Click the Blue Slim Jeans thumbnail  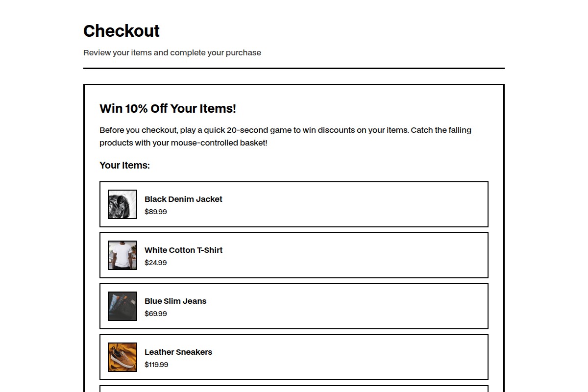[x=122, y=306]
